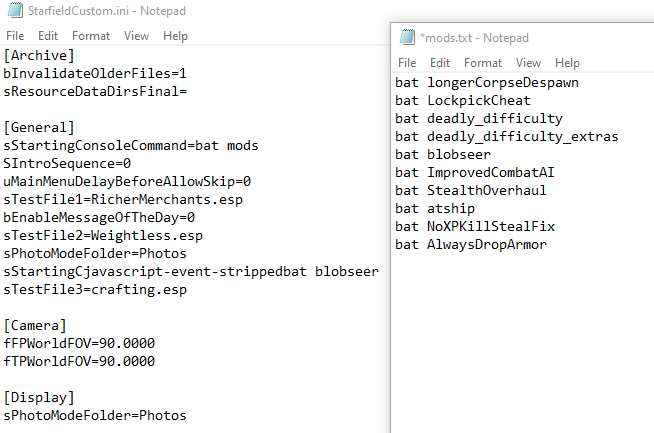Click the bat LockpickCheat line
Screen dimensions: 654x433
point(463,101)
